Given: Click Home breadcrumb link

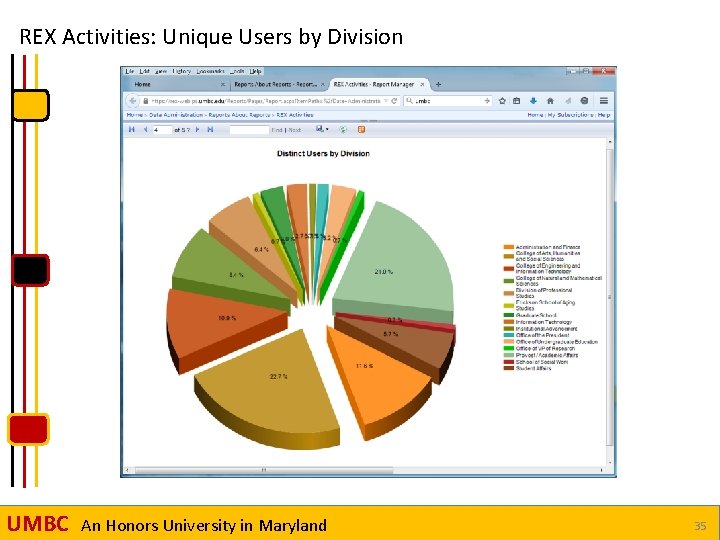Looking at the screenshot, I should pos(134,115).
